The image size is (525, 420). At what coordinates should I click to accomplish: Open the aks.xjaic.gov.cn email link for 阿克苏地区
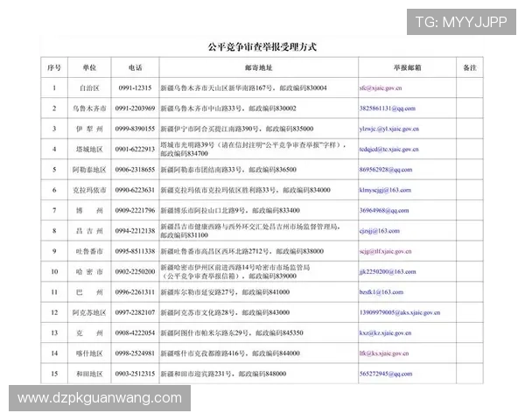click(400, 313)
